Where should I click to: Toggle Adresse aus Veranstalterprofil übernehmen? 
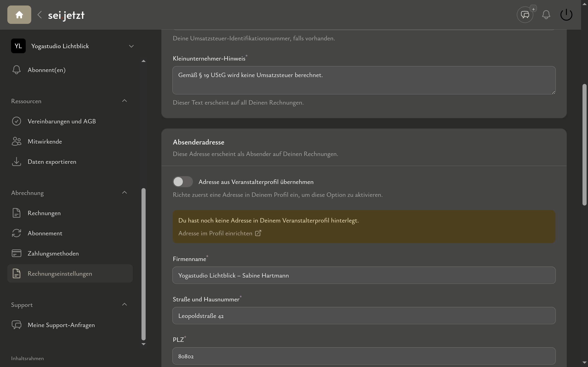tap(183, 182)
